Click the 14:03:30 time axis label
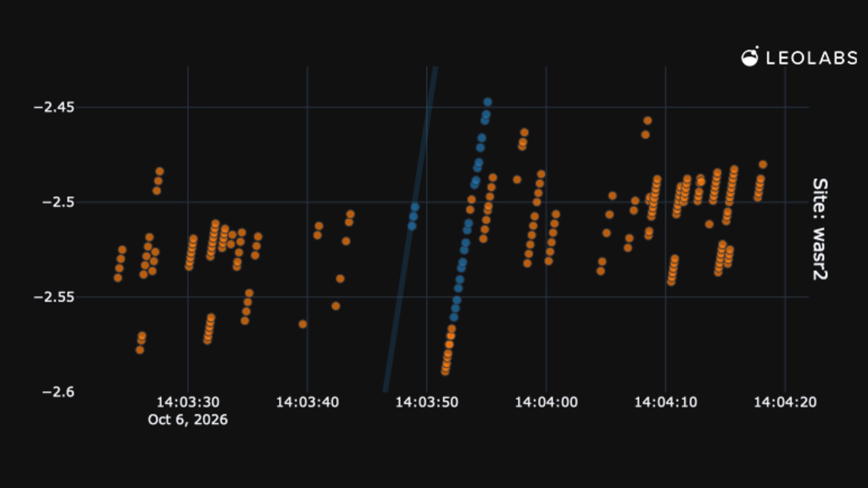Viewport: 868px width, 488px height. coord(188,402)
